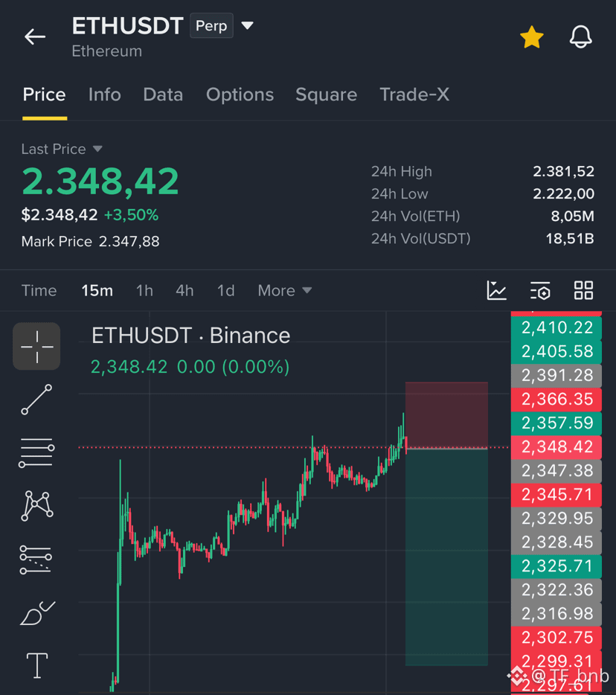Click the 2,410.22 price label
616x695 pixels.
[x=556, y=328]
